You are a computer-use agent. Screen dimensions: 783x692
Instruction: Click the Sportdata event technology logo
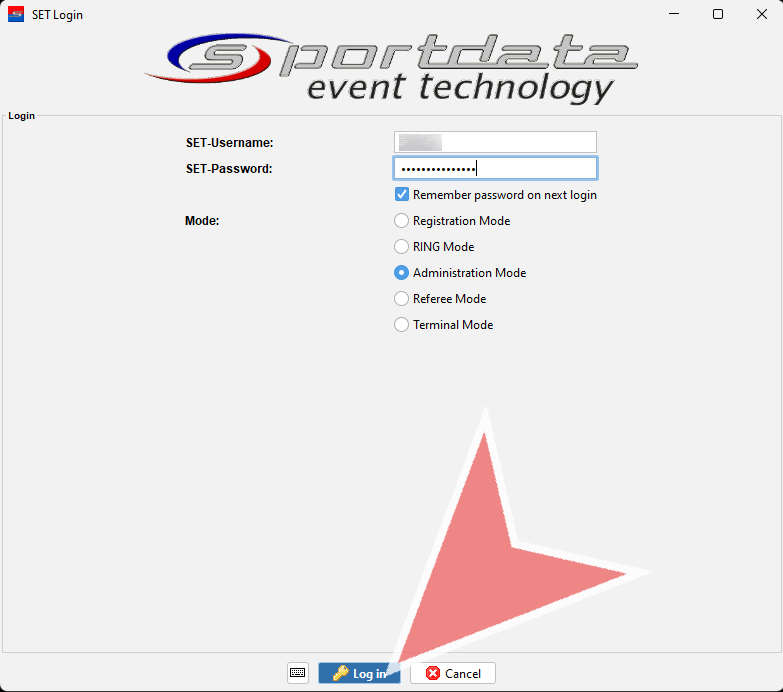390,68
